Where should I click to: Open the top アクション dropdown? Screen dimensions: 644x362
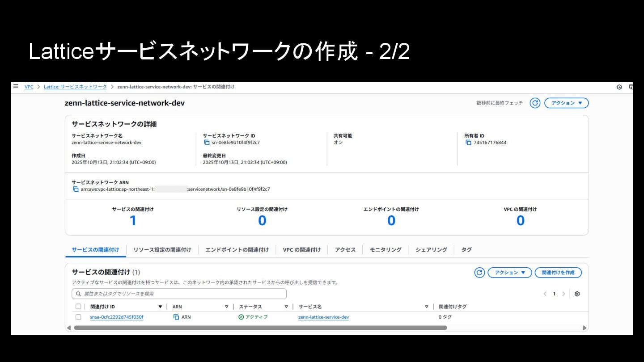point(566,103)
